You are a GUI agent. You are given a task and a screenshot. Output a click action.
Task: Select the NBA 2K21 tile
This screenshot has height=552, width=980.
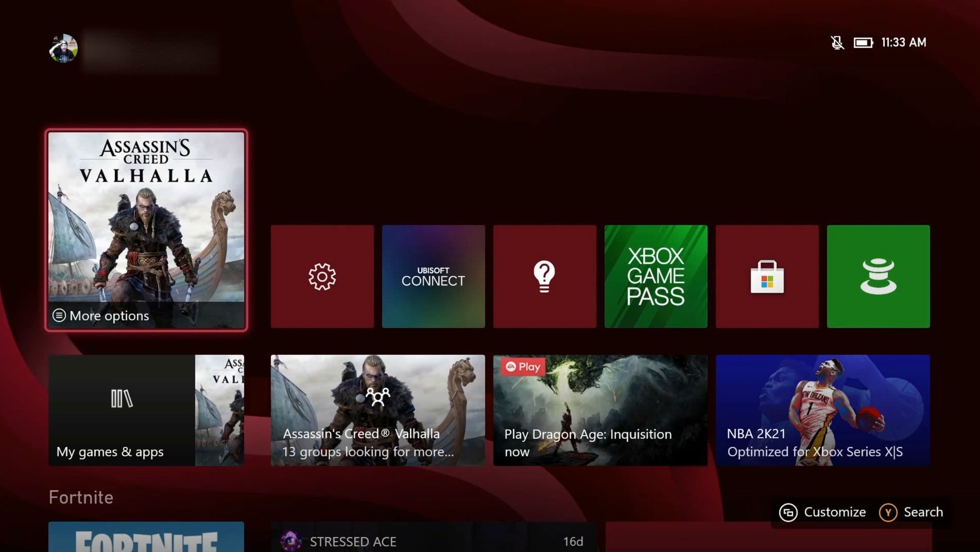coord(822,409)
